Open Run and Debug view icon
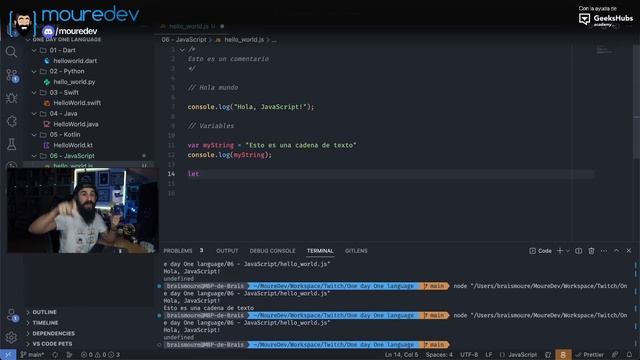This screenshot has width=640, height=360. 11,98
